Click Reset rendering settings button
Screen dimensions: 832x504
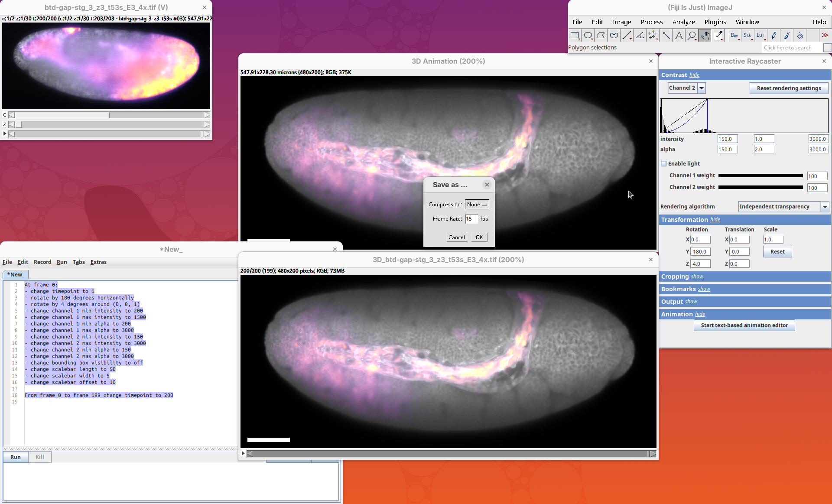(789, 88)
